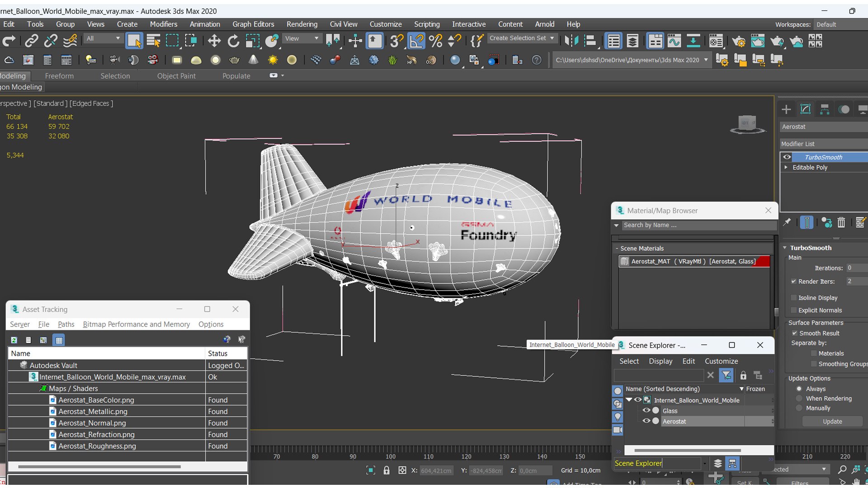Screen dimensions: 868x488
Task: Hide the Glass object eye icon
Action: click(x=646, y=411)
